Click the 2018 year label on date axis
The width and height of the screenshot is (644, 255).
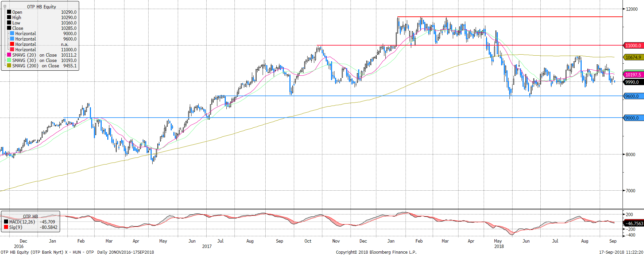(x=499, y=246)
